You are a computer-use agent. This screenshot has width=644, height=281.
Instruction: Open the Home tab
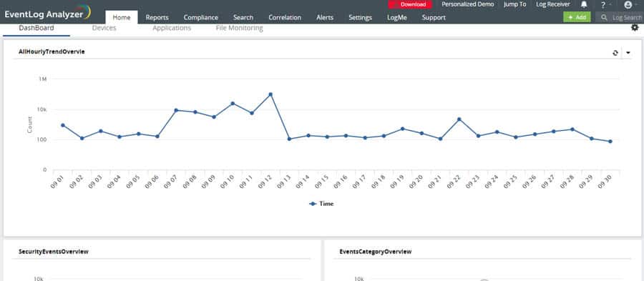click(122, 17)
